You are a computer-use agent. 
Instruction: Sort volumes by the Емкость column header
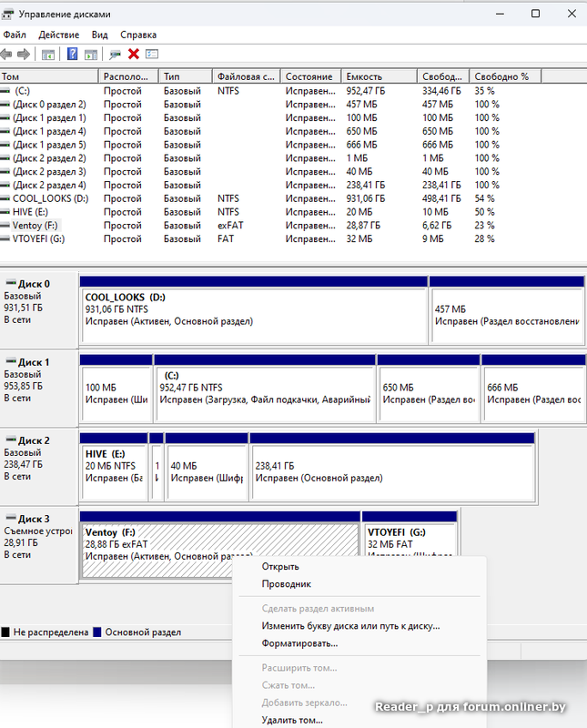[x=364, y=77]
